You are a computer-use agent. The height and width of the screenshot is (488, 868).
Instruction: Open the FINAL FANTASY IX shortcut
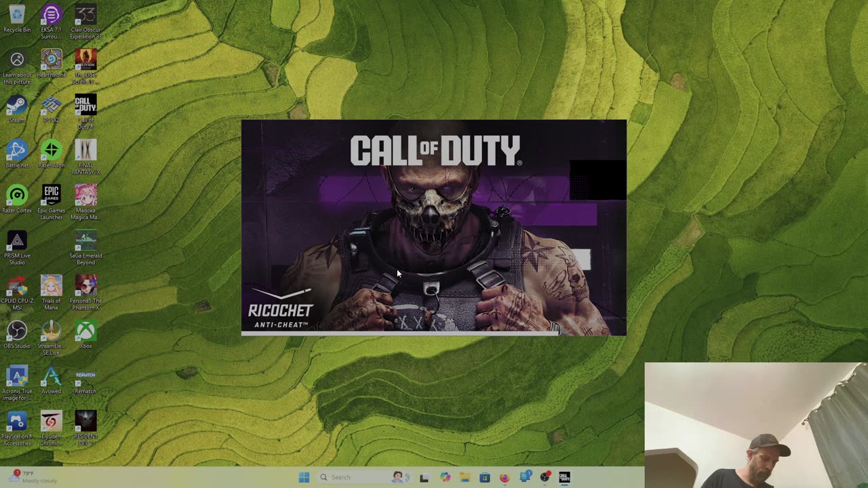pos(85,158)
